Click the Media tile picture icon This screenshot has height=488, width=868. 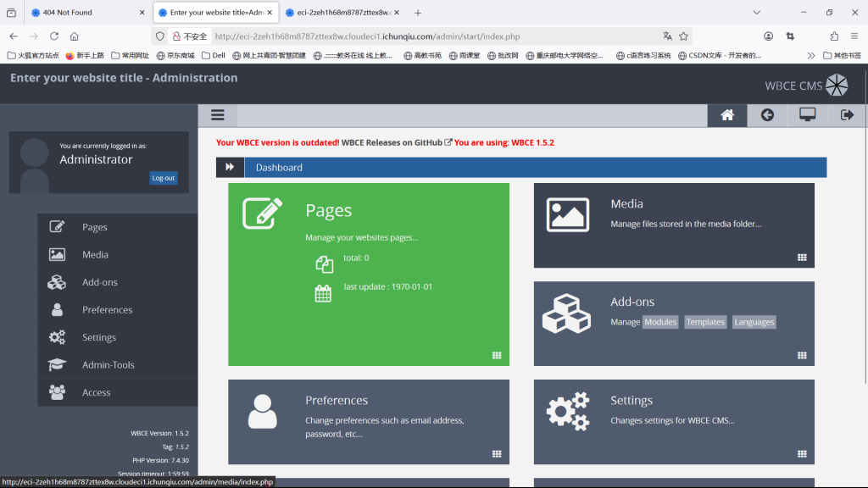point(567,214)
